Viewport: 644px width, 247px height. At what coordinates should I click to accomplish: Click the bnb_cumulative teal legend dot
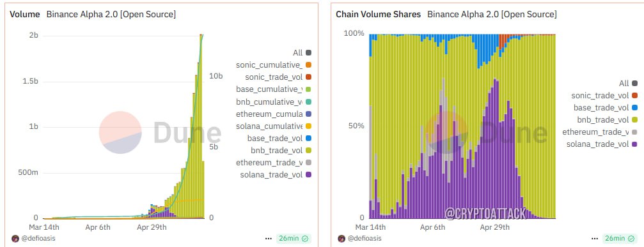(308, 101)
